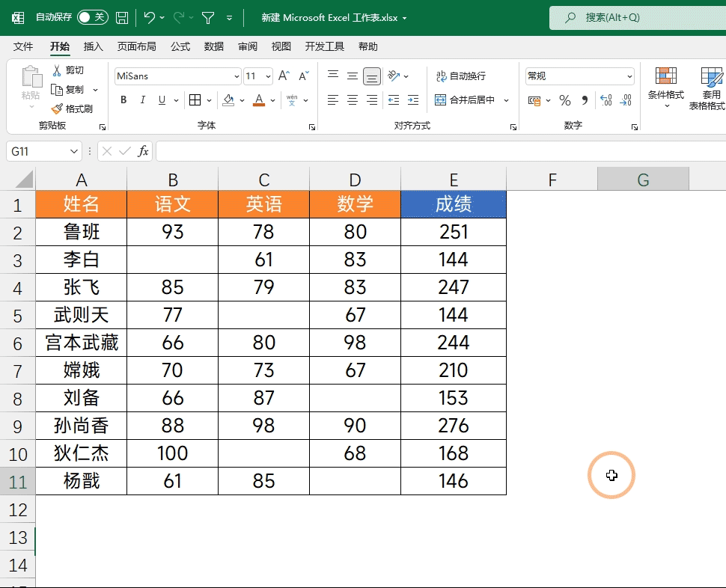The image size is (726, 588).
Task: Toggle the bottom align button
Action: [x=372, y=76]
